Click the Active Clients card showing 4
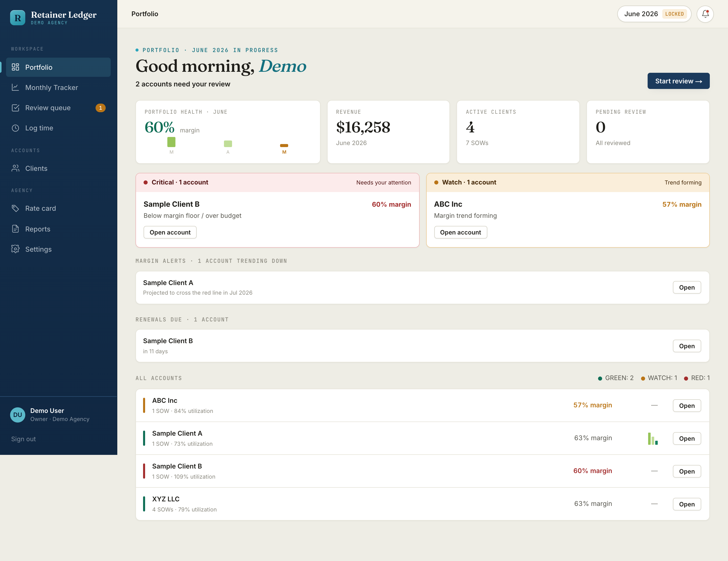This screenshot has width=728, height=561. pos(518,132)
